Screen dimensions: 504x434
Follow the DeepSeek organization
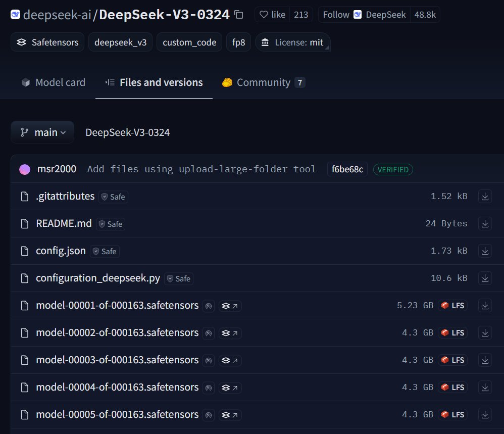tap(364, 15)
